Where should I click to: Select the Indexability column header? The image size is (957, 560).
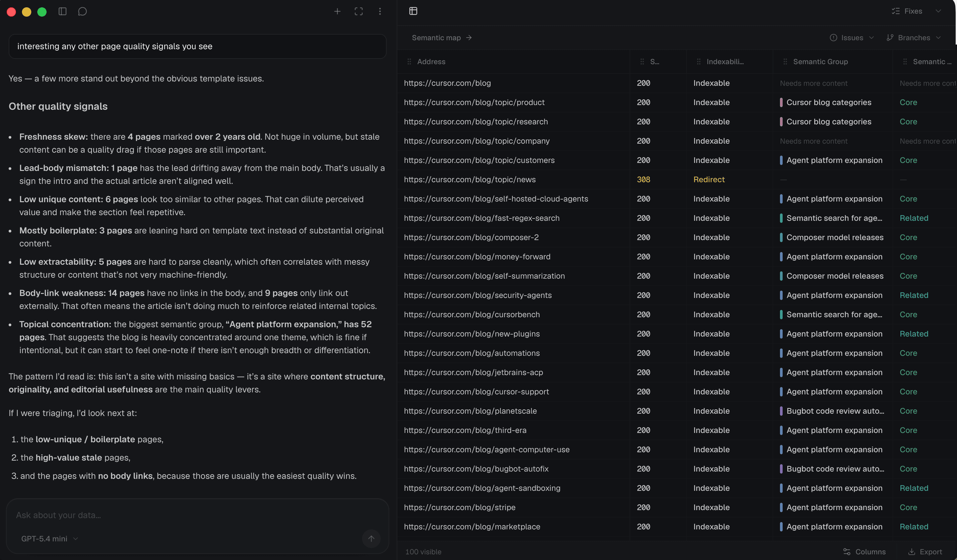tap(725, 62)
